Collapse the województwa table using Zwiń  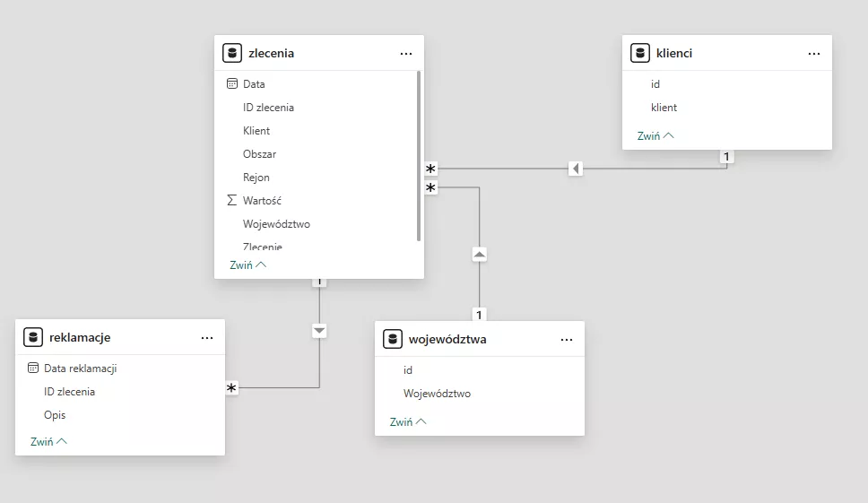coord(408,421)
